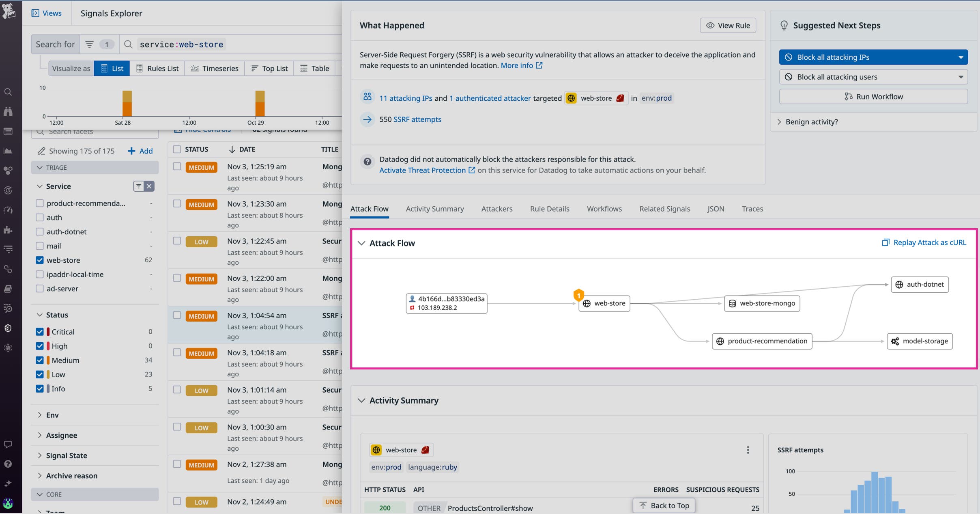Check the auth-dotnet service checkbox
The image size is (980, 514).
[40, 232]
